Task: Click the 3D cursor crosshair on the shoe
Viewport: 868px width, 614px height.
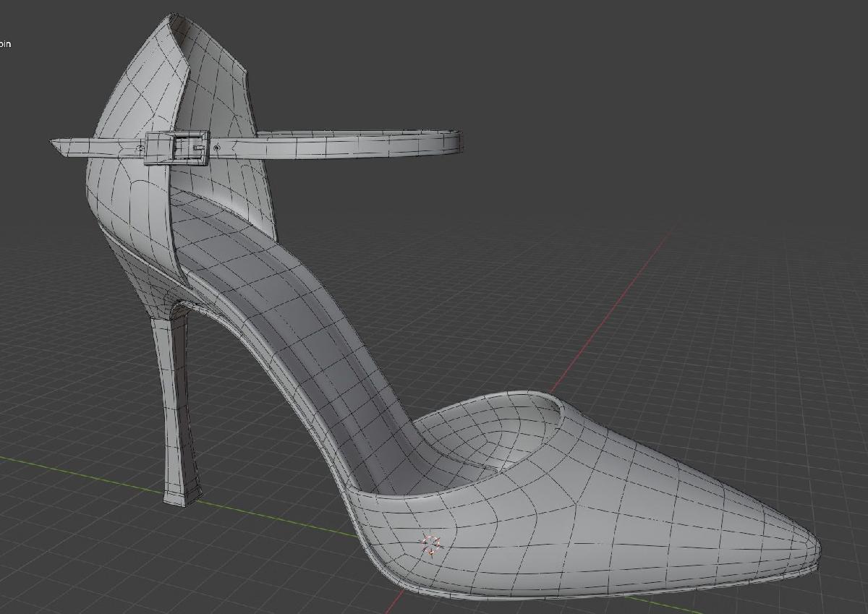Action: point(430,545)
